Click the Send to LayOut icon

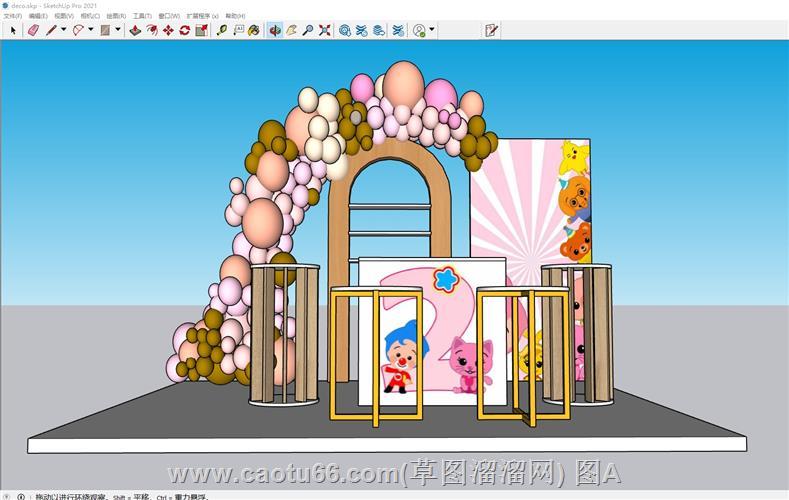(x=379, y=31)
